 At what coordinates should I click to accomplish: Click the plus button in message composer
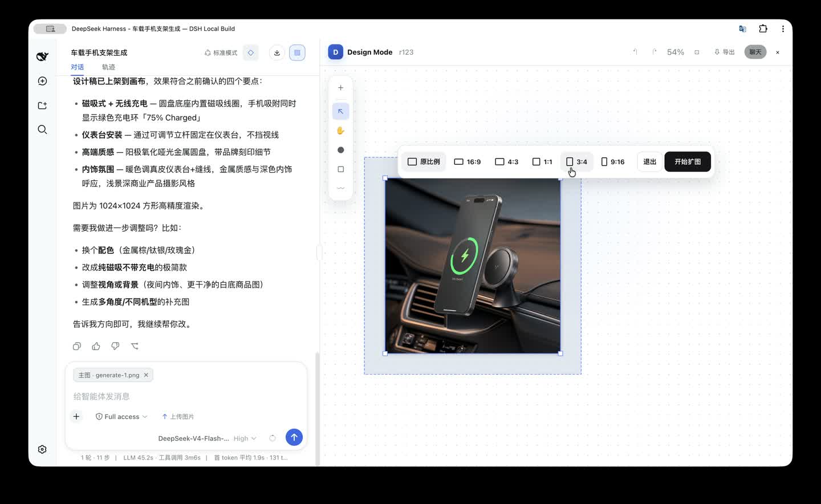click(x=76, y=416)
